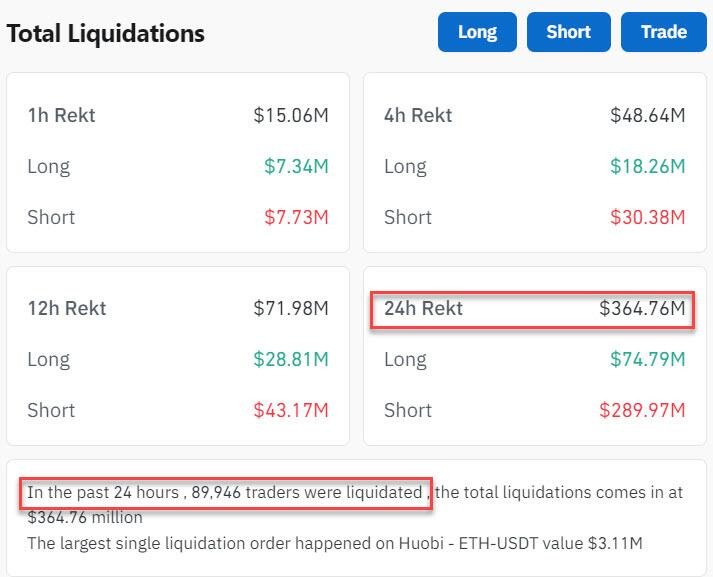Screen dimensions: 713x577
Task: Click the Huobi ETH-USDT largest liquidation line
Action: [x=334, y=543]
